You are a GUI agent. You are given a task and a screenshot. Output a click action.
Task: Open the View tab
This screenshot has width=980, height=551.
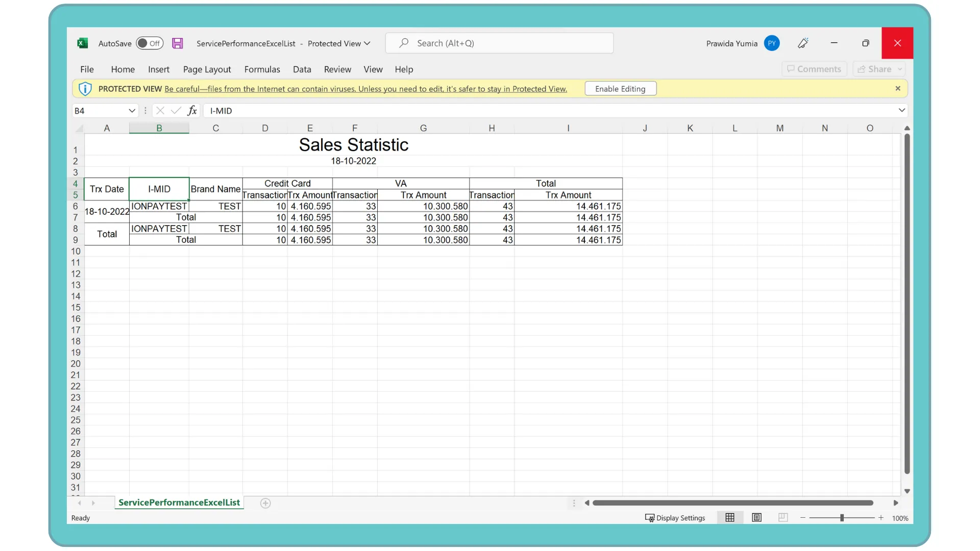[x=373, y=69]
